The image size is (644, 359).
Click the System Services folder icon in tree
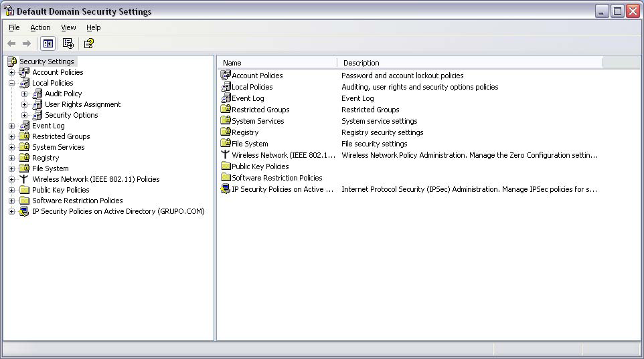pos(25,147)
